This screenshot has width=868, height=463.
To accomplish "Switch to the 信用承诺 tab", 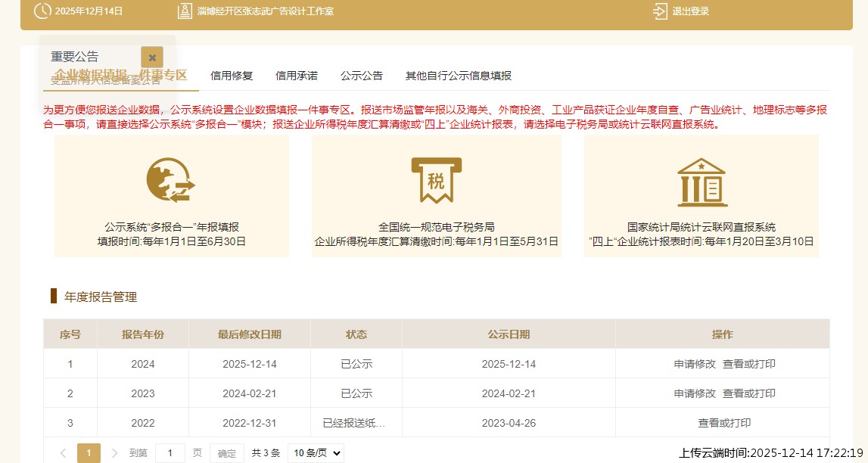I will [x=297, y=76].
